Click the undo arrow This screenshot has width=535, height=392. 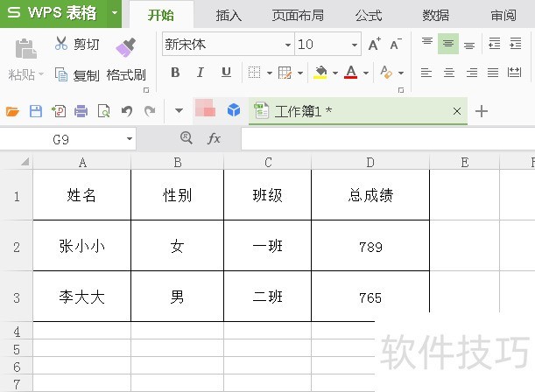tap(127, 111)
